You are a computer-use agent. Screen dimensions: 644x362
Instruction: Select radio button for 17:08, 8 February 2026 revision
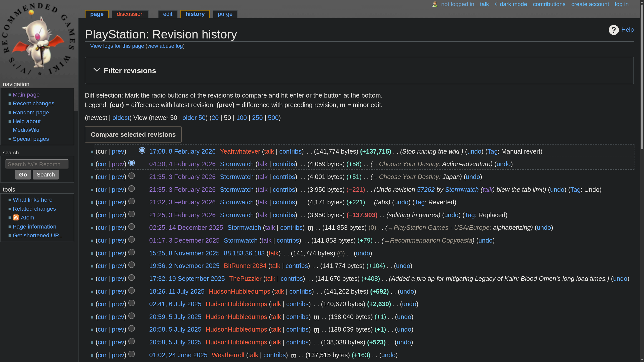(x=142, y=150)
